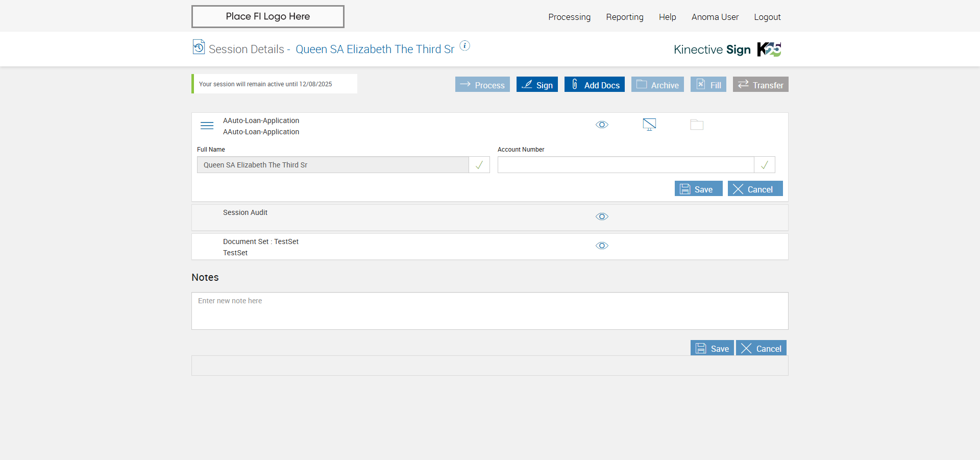Click the folder icon in AAuto-Loan-Application row
Screen dimensions: 980x460
tap(697, 125)
